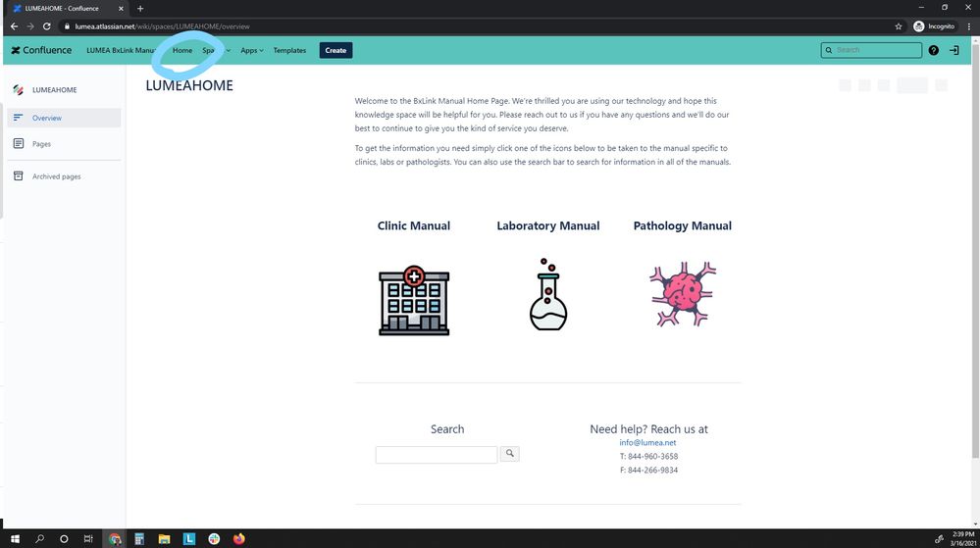Click the browser address bar URL
Viewport: 980px width, 548px height.
coord(163,26)
